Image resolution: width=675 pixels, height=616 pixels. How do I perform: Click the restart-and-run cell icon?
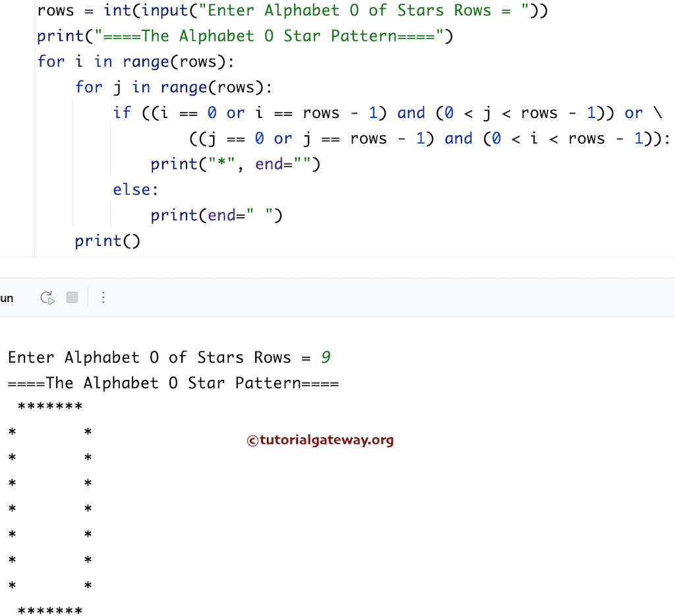coord(46,297)
